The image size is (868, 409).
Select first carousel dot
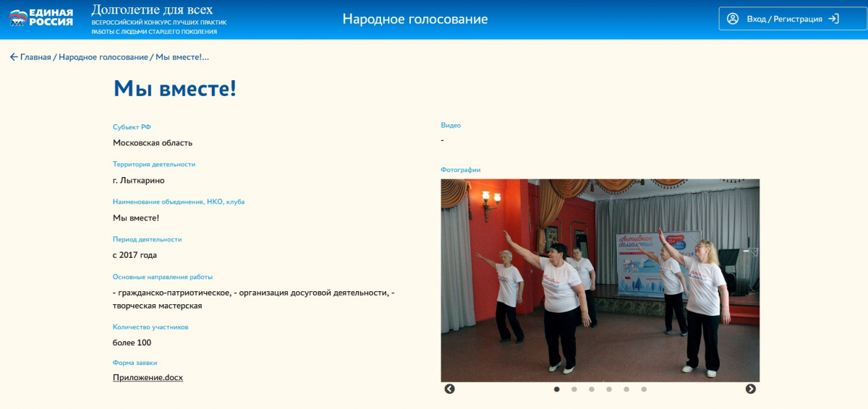point(557,389)
